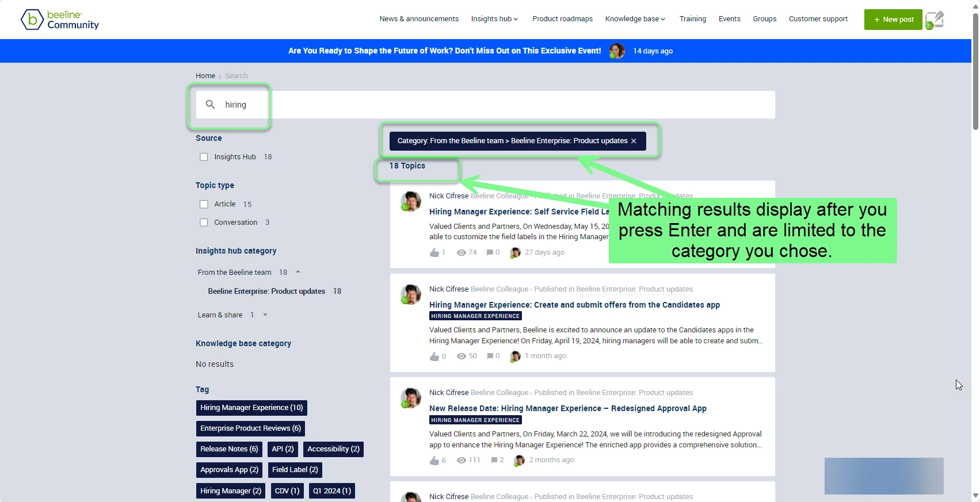Like the Redesigned Approval App post

434,461
